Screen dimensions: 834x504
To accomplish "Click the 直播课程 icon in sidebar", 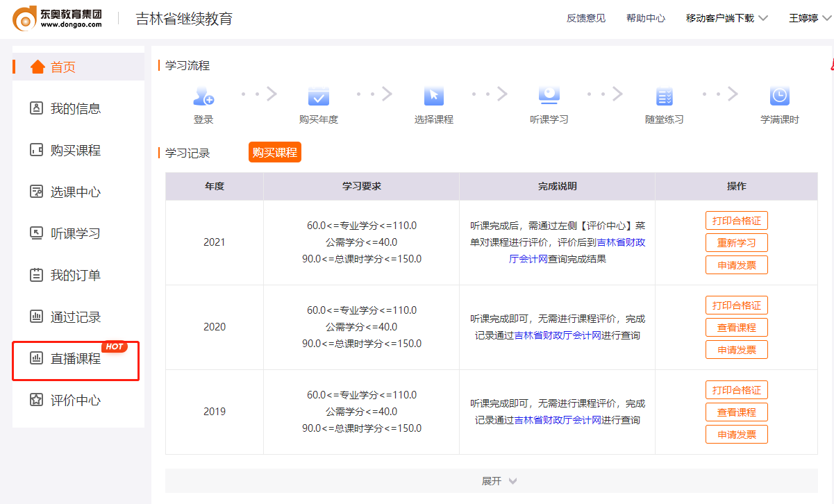I will 36,358.
